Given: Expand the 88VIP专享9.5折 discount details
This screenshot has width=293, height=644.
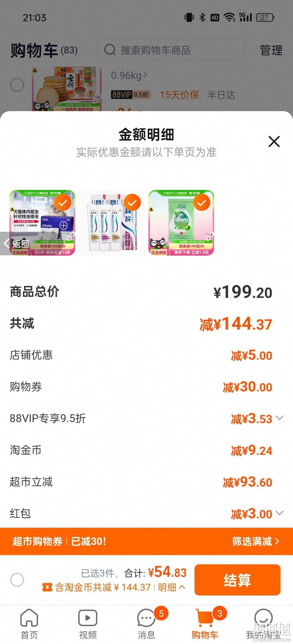Looking at the screenshot, I should click(280, 418).
